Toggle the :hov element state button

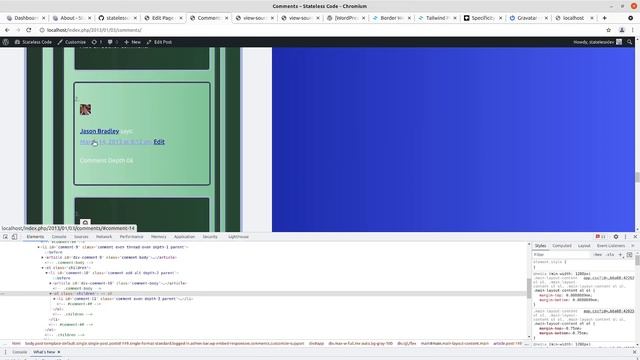598,255
